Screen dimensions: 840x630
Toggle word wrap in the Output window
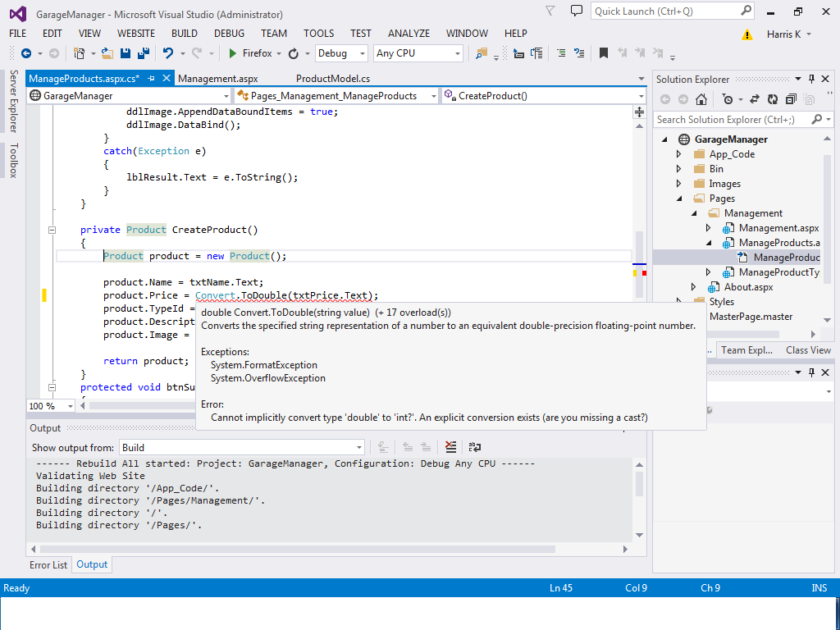coord(475,447)
